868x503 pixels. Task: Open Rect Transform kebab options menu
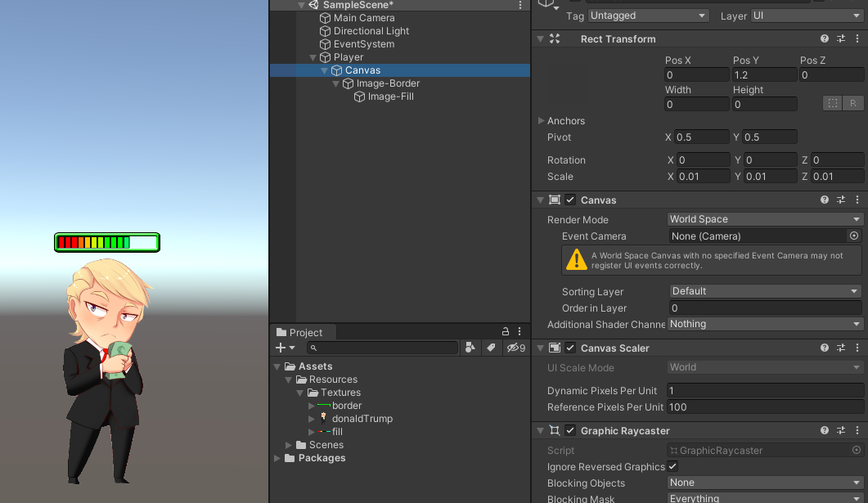click(857, 38)
